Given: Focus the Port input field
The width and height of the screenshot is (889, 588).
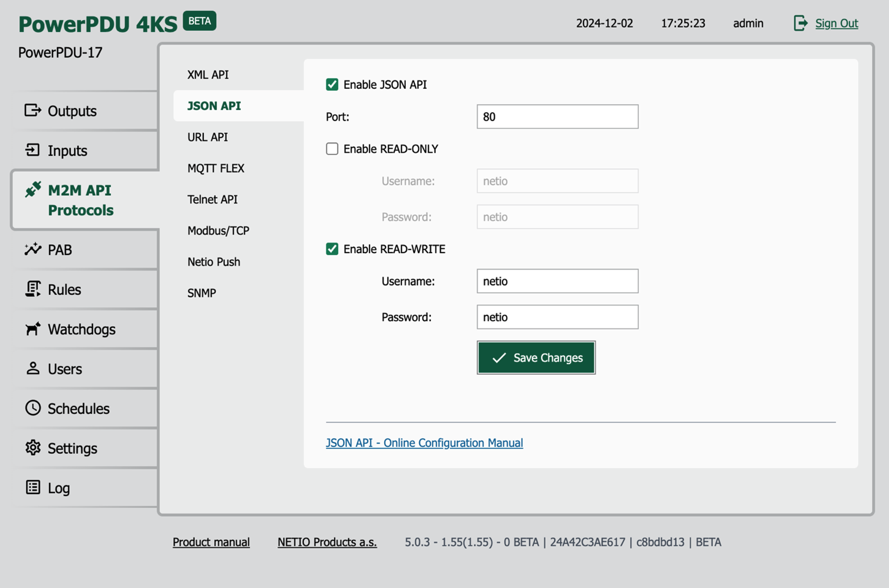Looking at the screenshot, I should tap(558, 117).
